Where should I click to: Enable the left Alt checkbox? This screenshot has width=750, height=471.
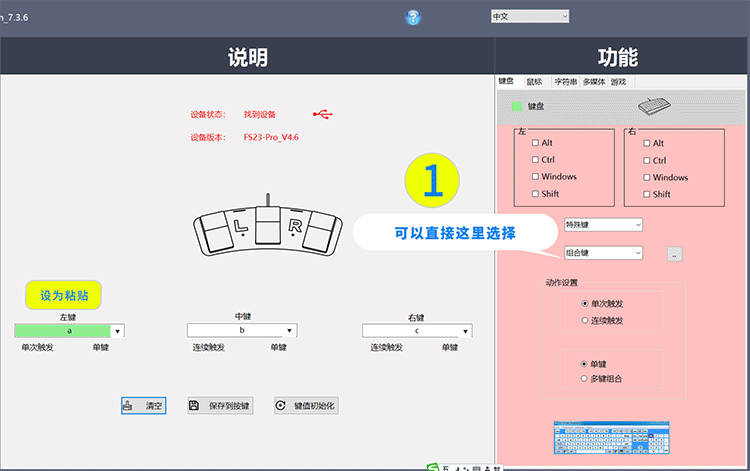tap(536, 143)
